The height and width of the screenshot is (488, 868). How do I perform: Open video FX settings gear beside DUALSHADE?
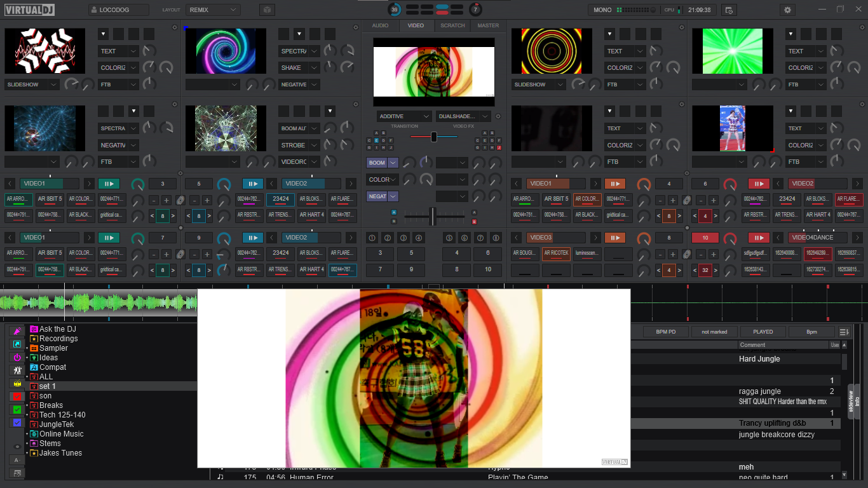pos(498,116)
